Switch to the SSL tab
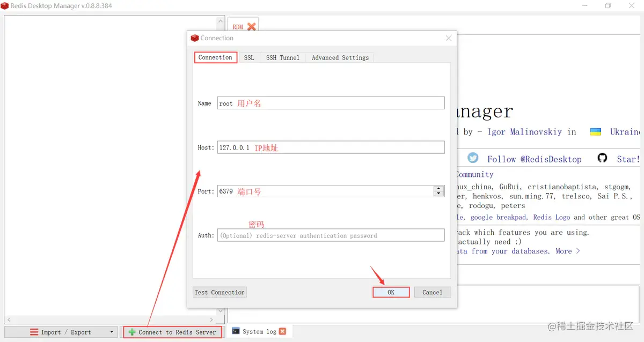The width and height of the screenshot is (644, 342). click(x=249, y=57)
